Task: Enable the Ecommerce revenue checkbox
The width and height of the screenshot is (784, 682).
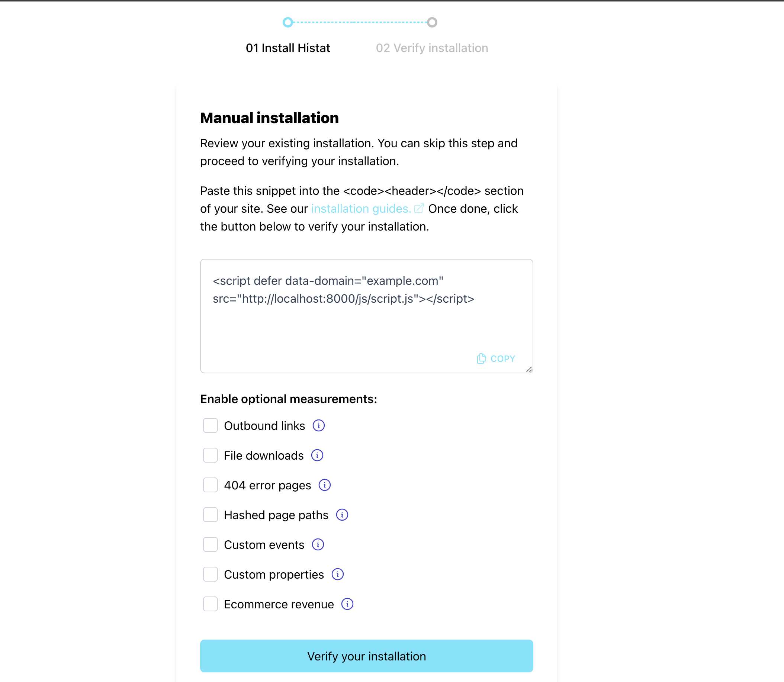Action: point(210,604)
